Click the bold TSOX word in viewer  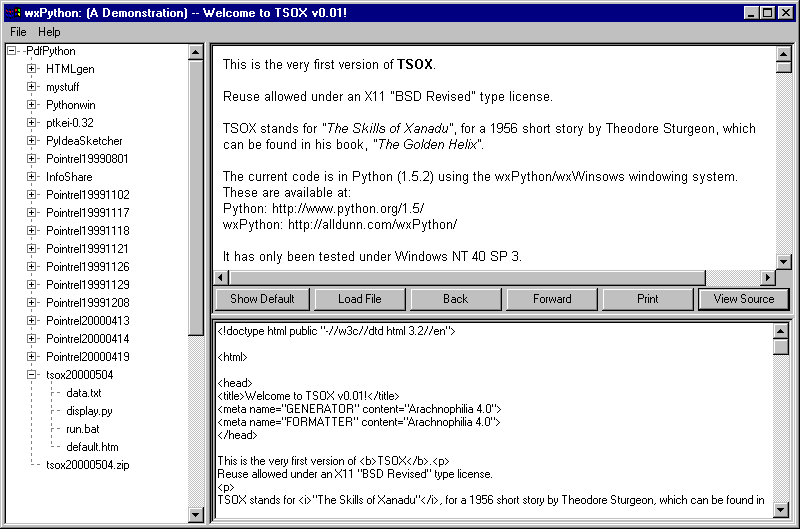tap(415, 64)
